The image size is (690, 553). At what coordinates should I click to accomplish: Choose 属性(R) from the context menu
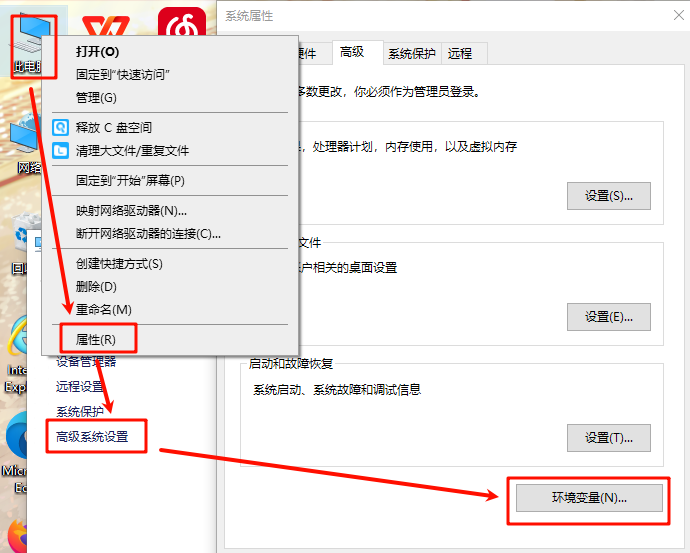96,340
